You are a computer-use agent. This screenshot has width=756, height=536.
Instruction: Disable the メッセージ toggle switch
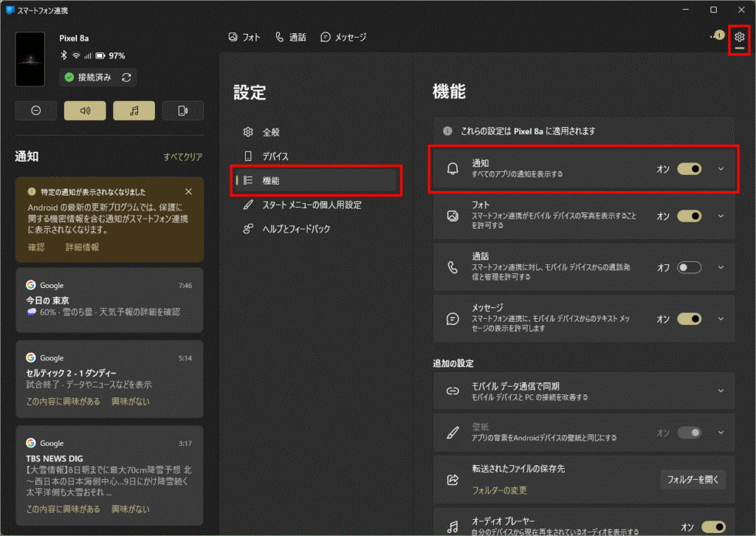click(689, 319)
